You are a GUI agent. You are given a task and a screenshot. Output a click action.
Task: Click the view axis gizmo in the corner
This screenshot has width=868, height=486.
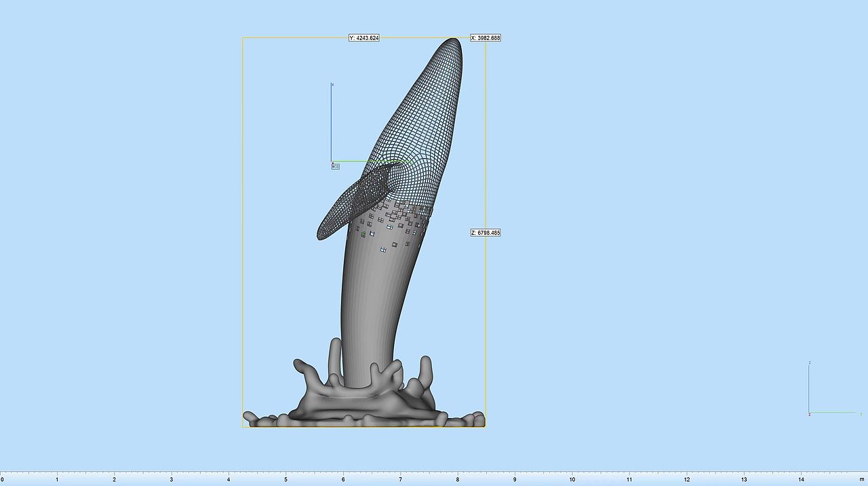coord(834,389)
